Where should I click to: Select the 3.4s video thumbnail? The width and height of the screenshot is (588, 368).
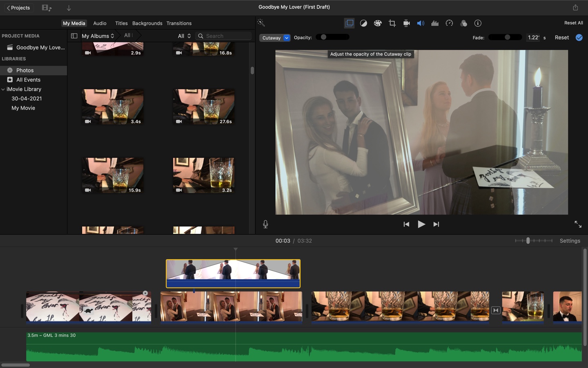[113, 107]
